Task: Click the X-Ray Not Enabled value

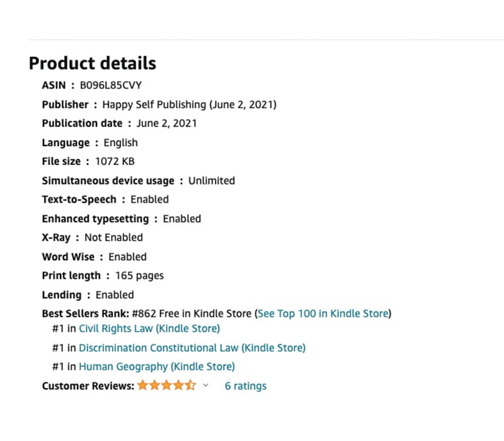Action: pos(113,238)
